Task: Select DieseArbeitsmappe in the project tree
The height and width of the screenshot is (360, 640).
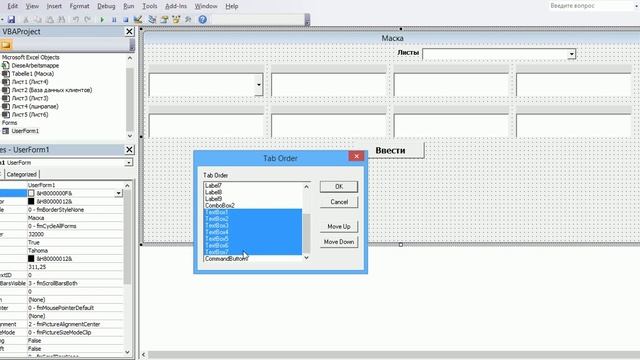Action: [x=35, y=65]
